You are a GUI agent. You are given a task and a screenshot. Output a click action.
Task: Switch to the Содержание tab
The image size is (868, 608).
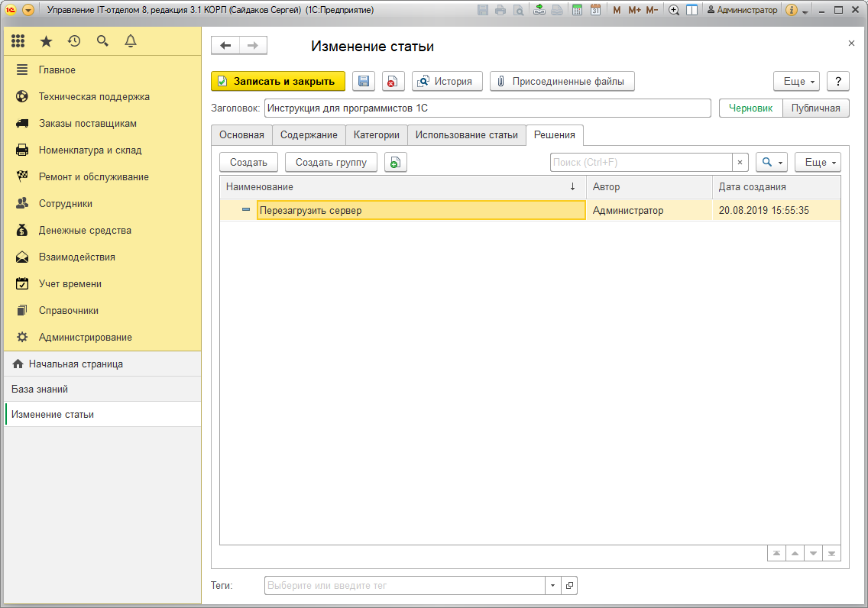tap(309, 135)
